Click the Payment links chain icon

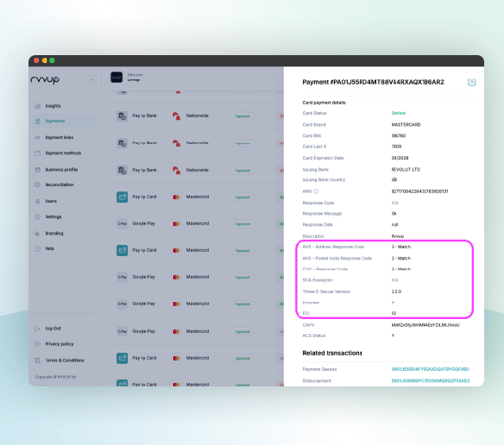point(38,138)
